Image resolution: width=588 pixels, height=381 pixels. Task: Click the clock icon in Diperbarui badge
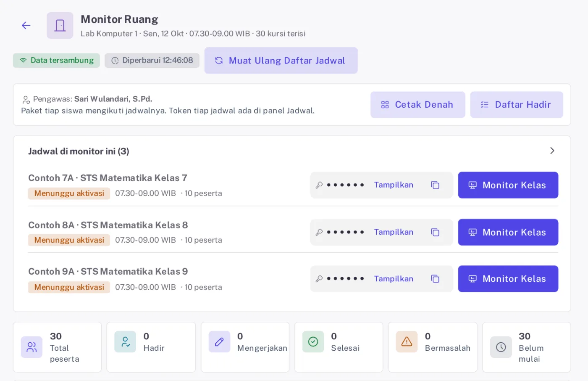(115, 61)
